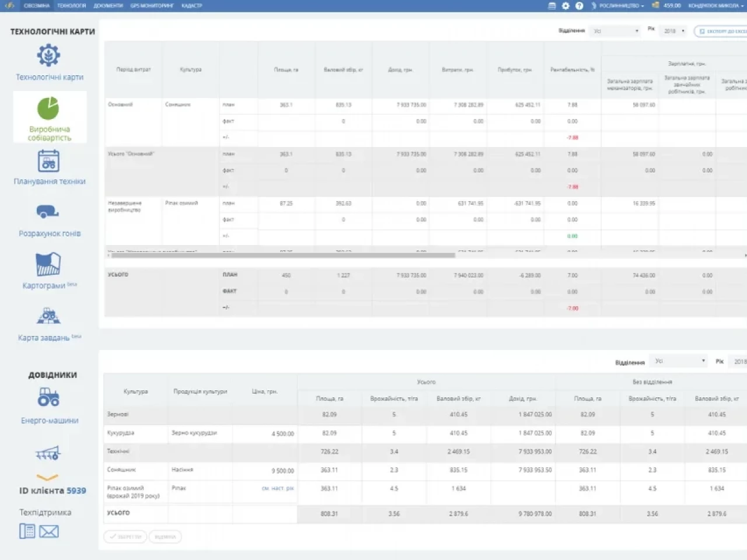Click the Експорт до Excel button
This screenshot has width=747, height=560.
(721, 31)
